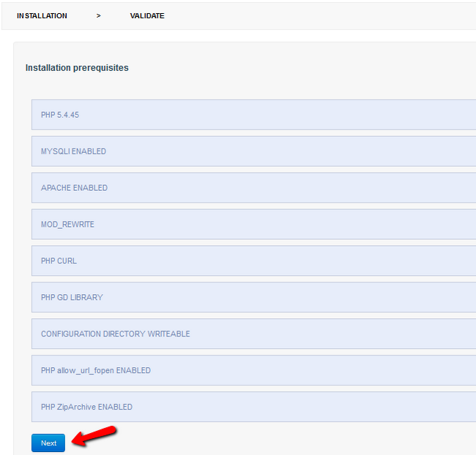The height and width of the screenshot is (455, 476).
Task: Select the APACHE ENABLED row
Action: tap(253, 188)
